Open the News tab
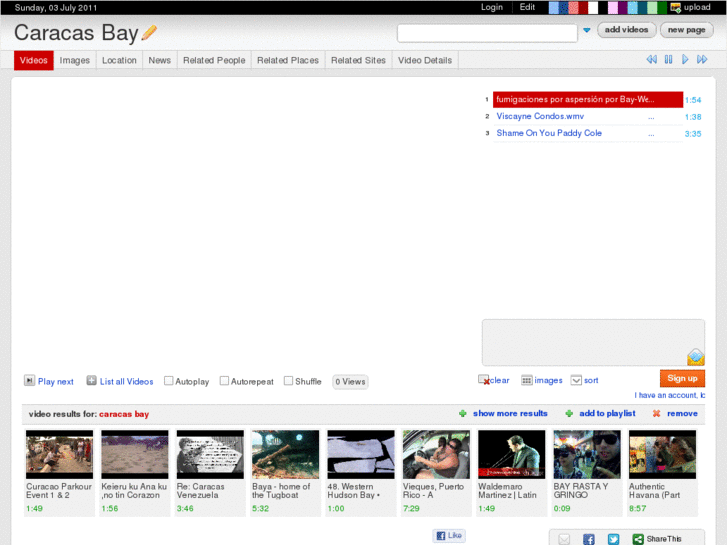The width and height of the screenshot is (727, 545). (x=159, y=60)
